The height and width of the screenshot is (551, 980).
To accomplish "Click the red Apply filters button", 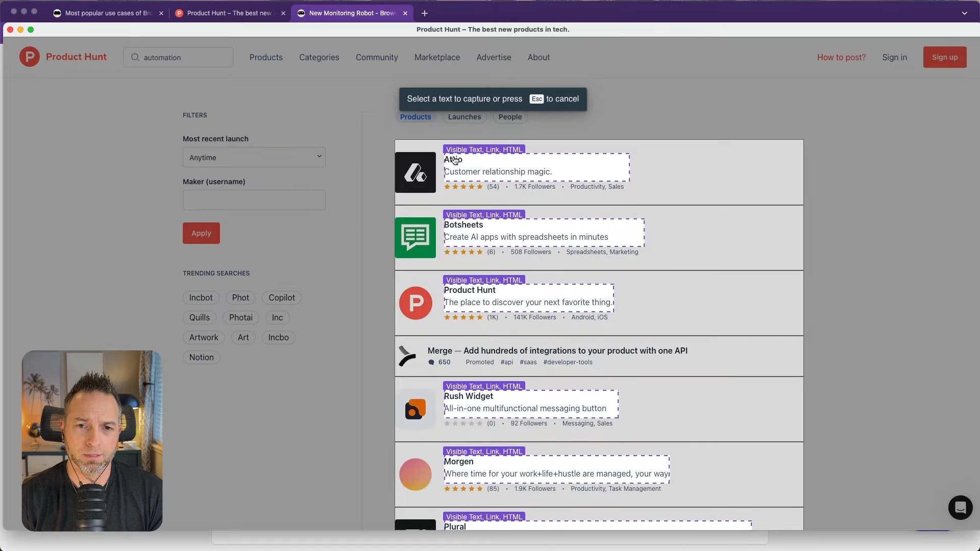I will click(201, 233).
